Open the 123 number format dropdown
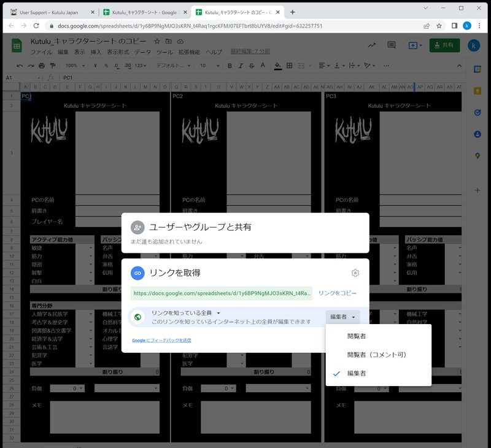This screenshot has width=491, height=448. coord(141,66)
